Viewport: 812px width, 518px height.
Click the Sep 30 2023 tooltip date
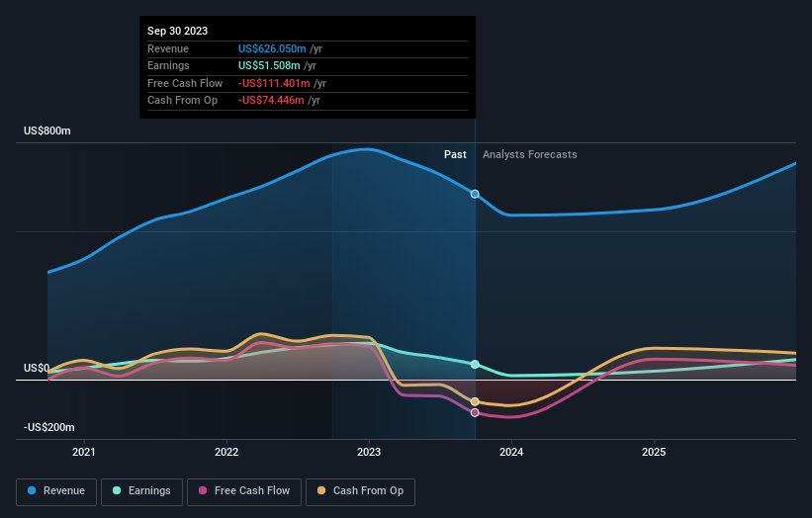[178, 31]
